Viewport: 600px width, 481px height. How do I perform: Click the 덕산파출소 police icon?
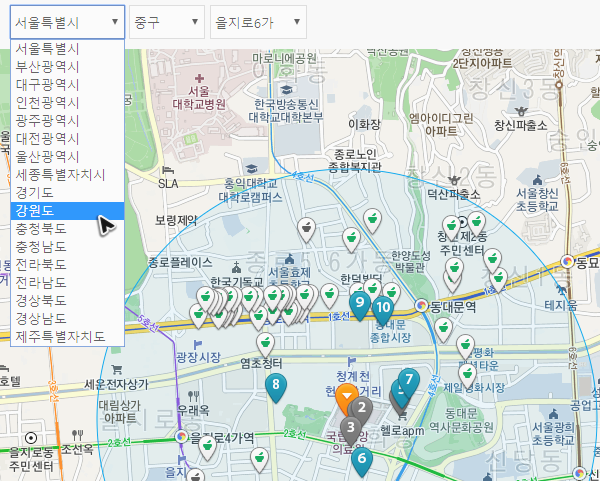coord(454,180)
